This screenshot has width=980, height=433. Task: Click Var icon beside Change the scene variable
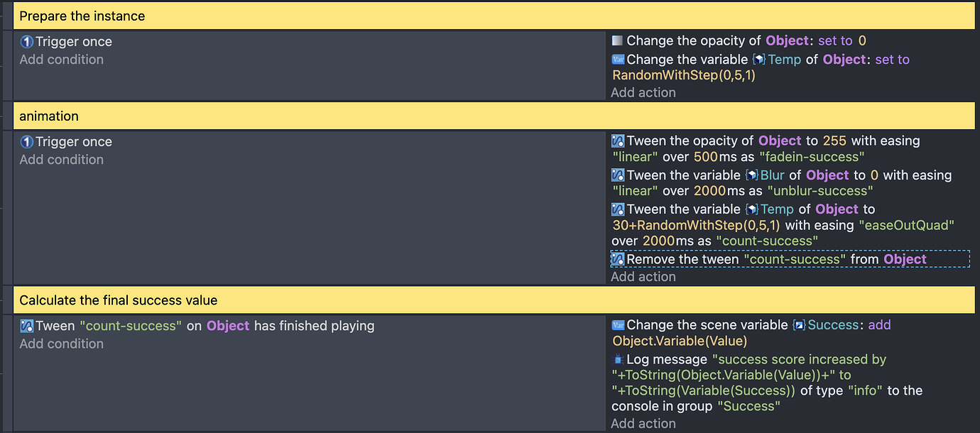point(617,325)
